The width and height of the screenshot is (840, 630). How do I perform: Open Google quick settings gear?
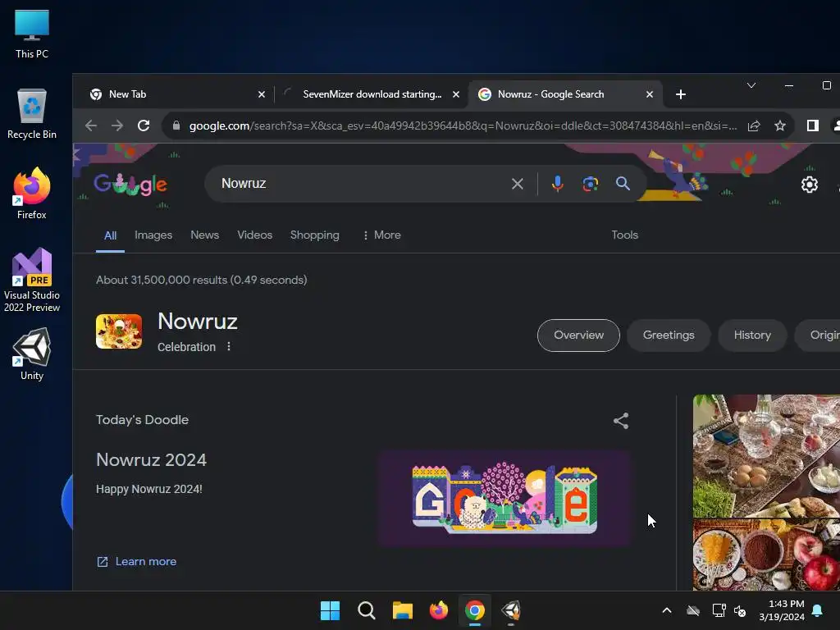809,185
